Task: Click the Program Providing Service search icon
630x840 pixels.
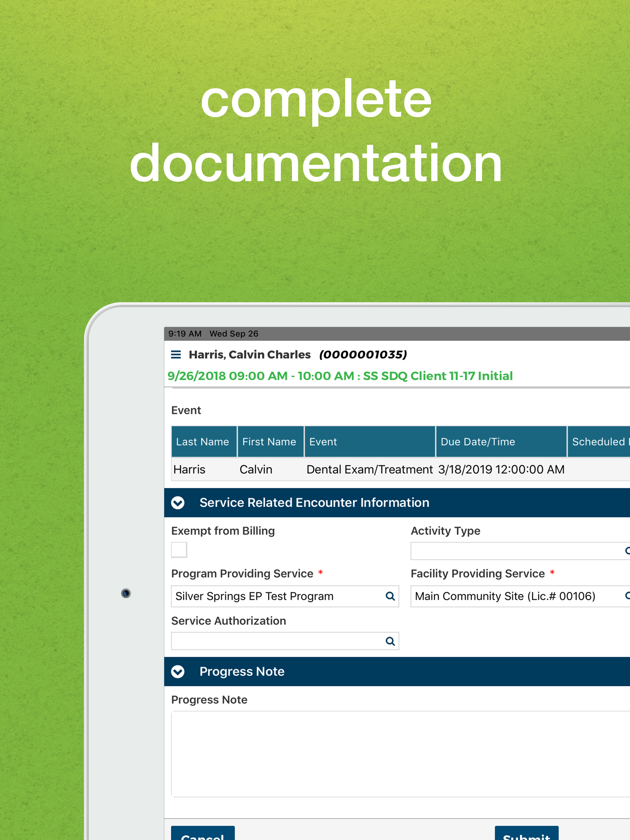Action: [x=390, y=596]
